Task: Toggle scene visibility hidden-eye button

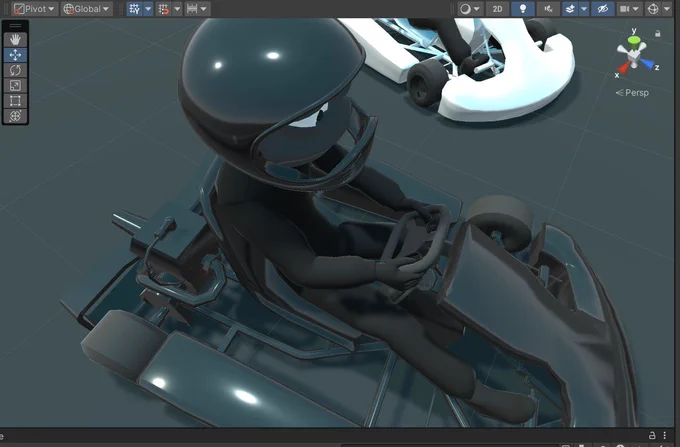Action: 603,9
